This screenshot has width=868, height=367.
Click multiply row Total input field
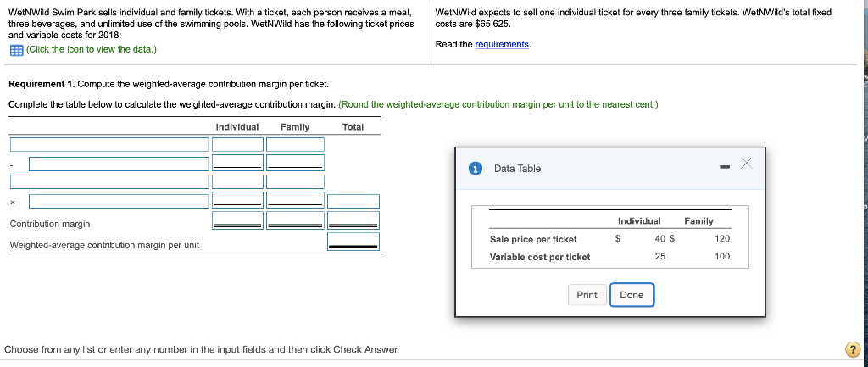353,202
